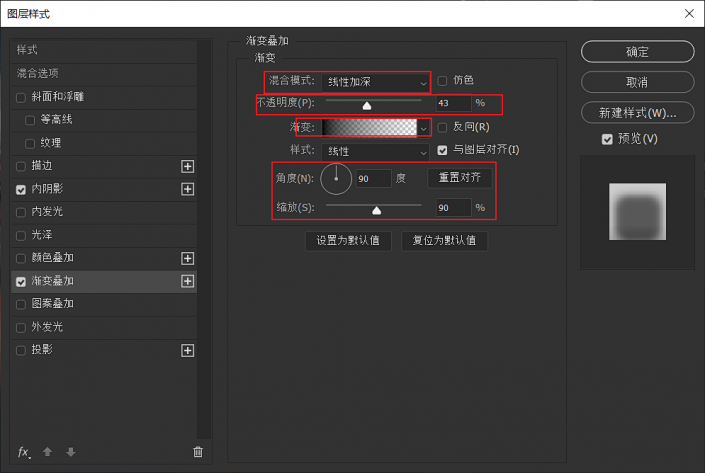Delete effect with the trash icon
The height and width of the screenshot is (473, 705).
(x=197, y=452)
